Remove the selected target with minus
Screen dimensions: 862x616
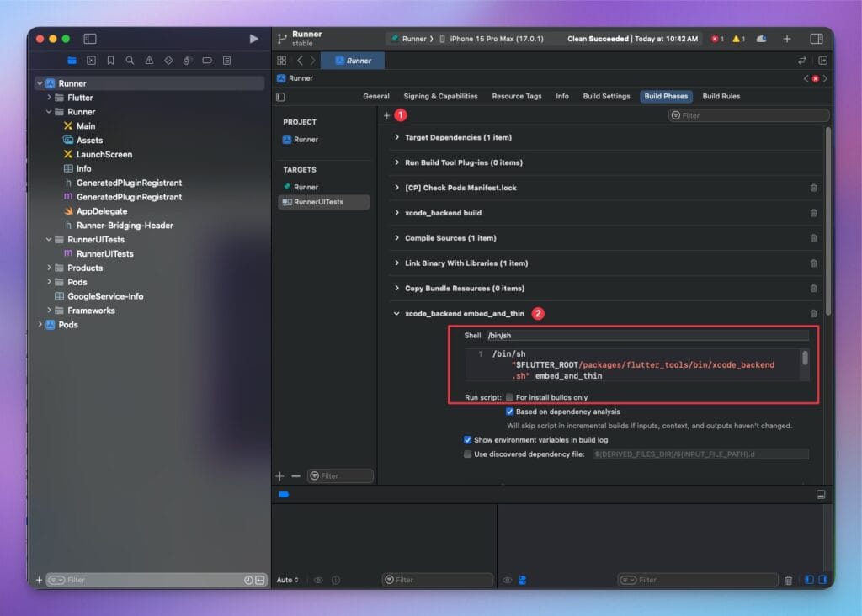(x=295, y=475)
